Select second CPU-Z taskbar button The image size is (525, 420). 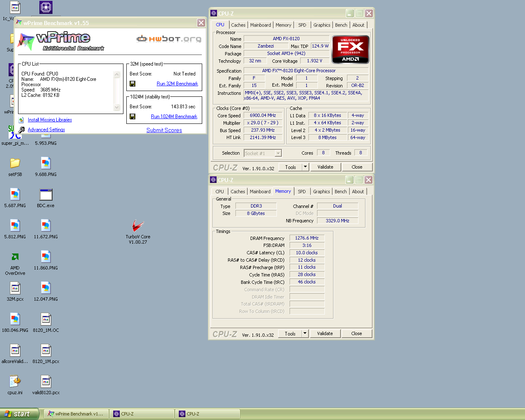coord(208,414)
